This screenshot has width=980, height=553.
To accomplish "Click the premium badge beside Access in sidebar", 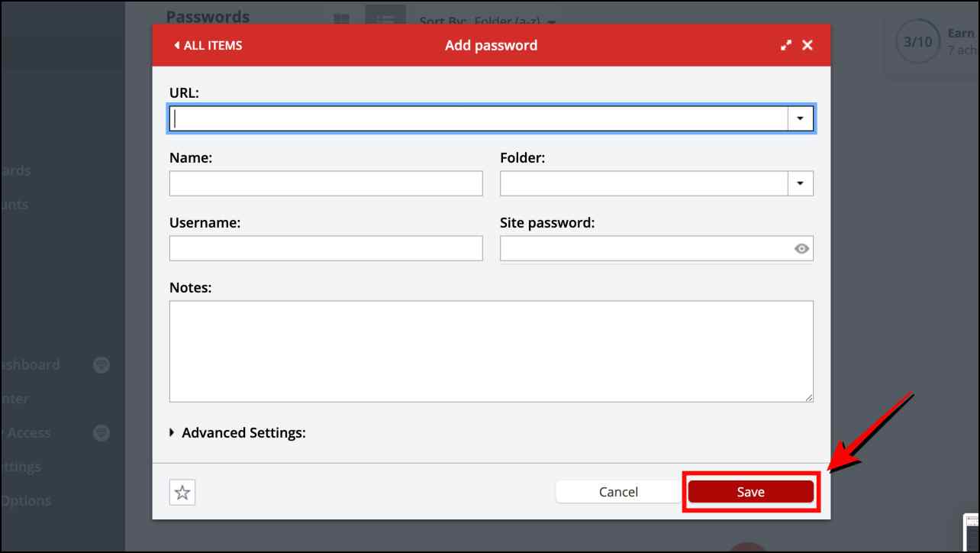I will pos(101,433).
